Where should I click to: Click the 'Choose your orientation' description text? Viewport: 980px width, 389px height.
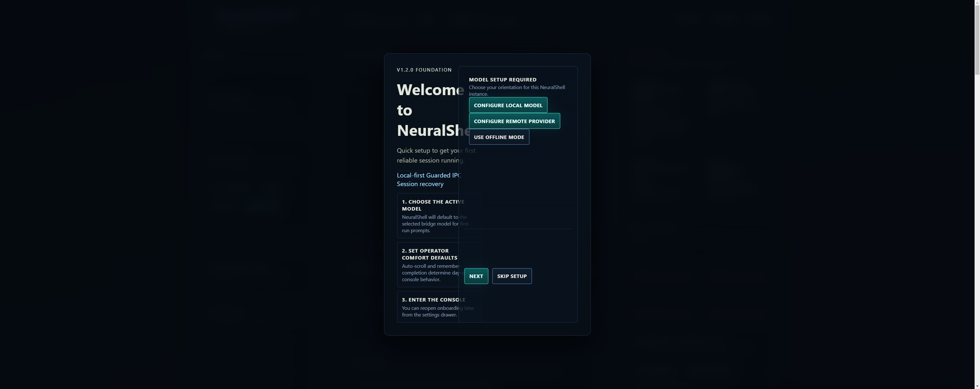[x=517, y=91]
